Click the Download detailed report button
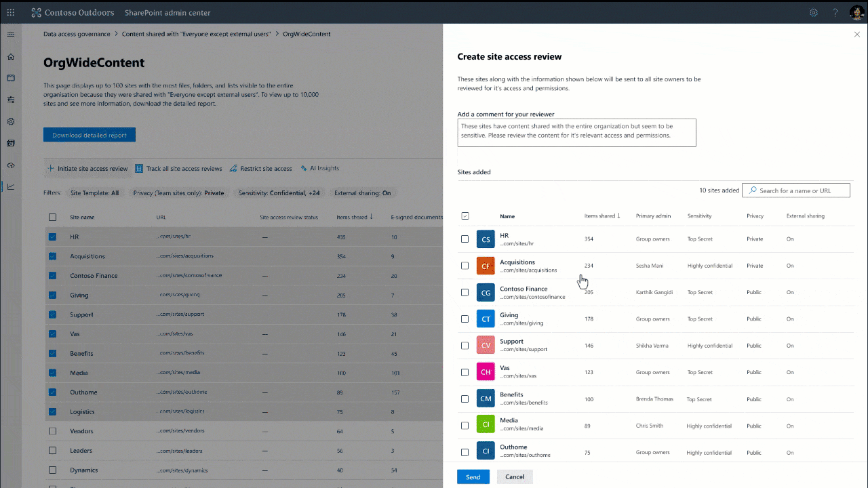The image size is (868, 488). [x=89, y=134]
